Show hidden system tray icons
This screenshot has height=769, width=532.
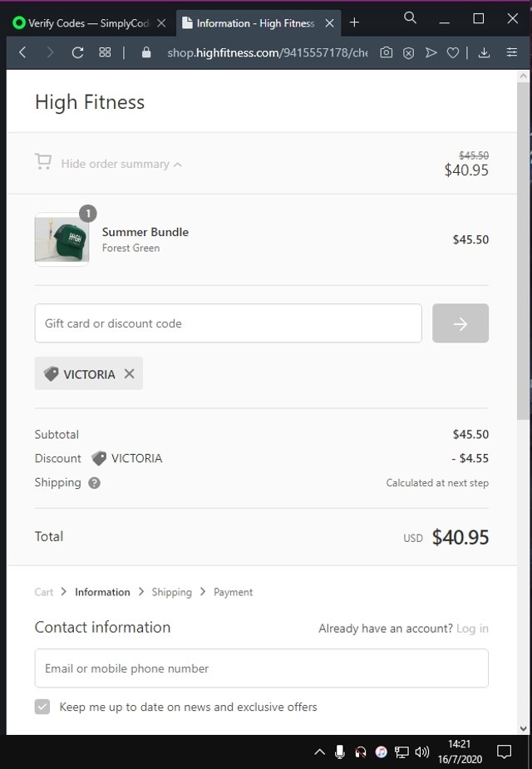319,752
